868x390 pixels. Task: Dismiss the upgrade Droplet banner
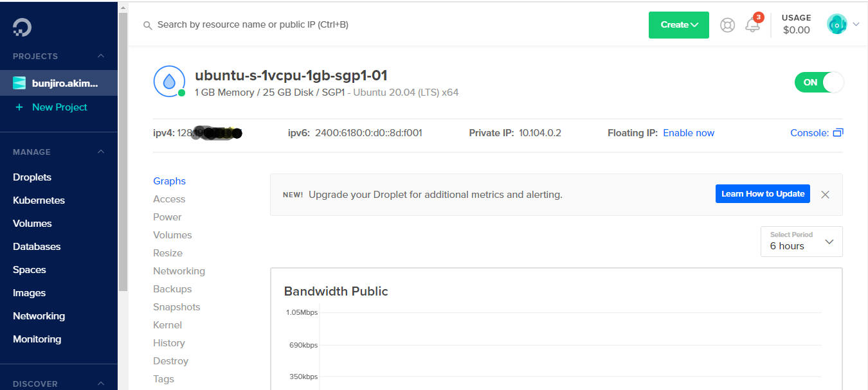[x=825, y=194]
